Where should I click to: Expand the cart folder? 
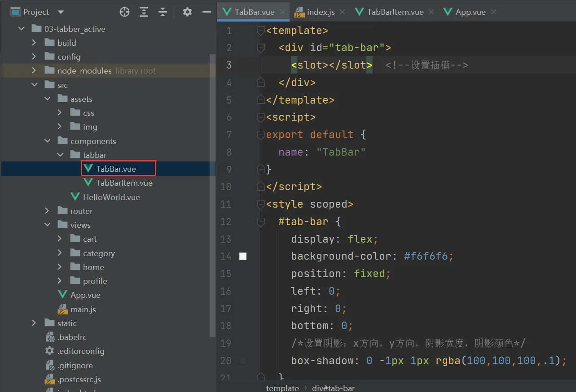(x=60, y=239)
